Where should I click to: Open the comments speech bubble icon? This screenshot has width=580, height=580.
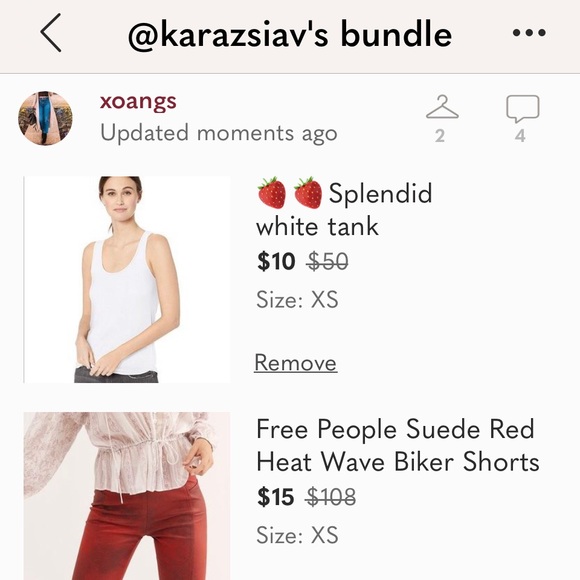pos(523,109)
